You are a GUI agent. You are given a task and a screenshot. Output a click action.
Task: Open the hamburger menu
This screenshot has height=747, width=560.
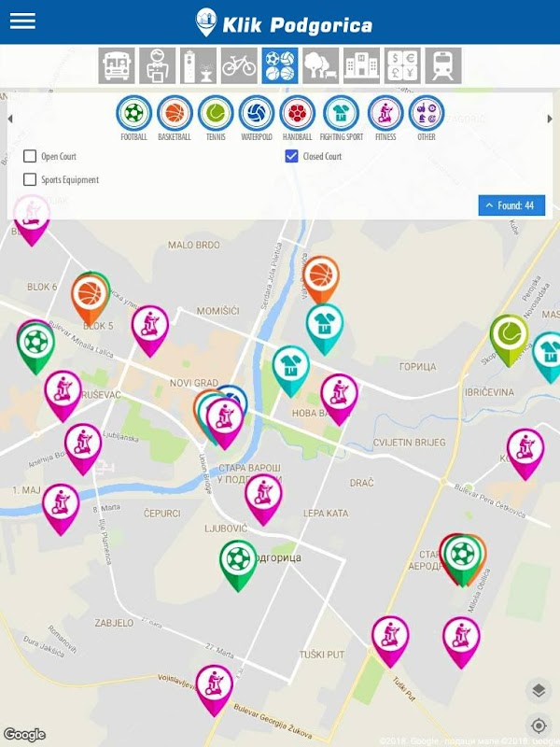(22, 21)
